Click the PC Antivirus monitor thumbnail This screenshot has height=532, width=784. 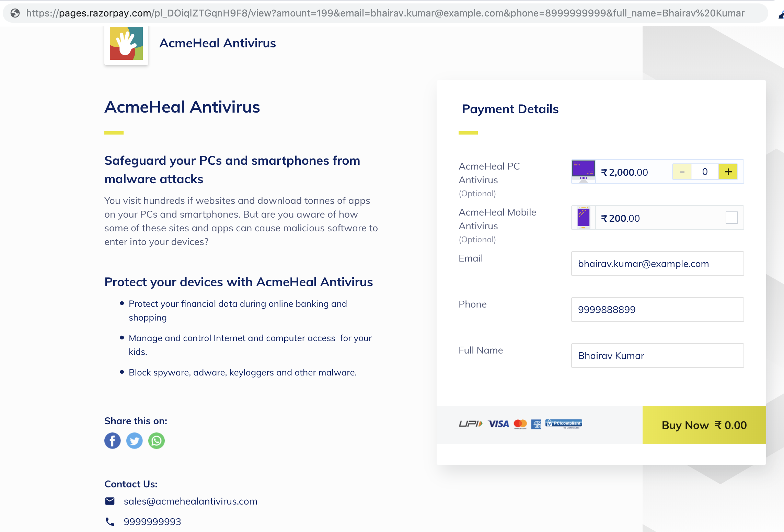(x=584, y=172)
